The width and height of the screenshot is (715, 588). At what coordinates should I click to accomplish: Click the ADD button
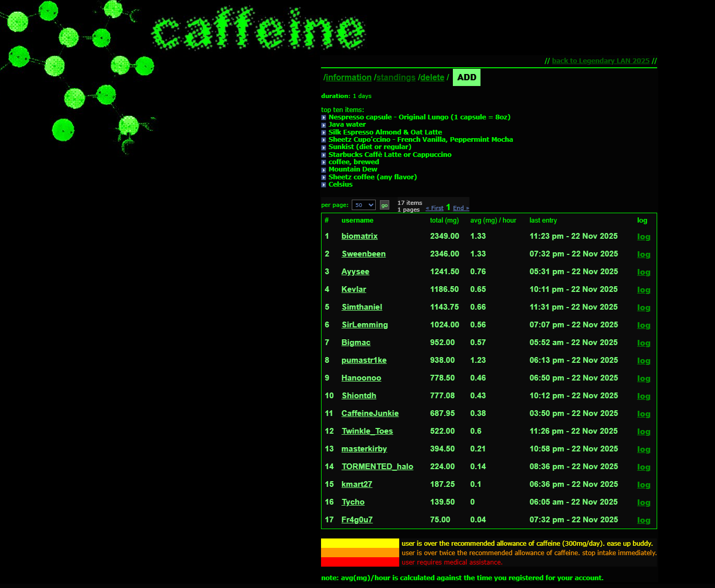(466, 77)
